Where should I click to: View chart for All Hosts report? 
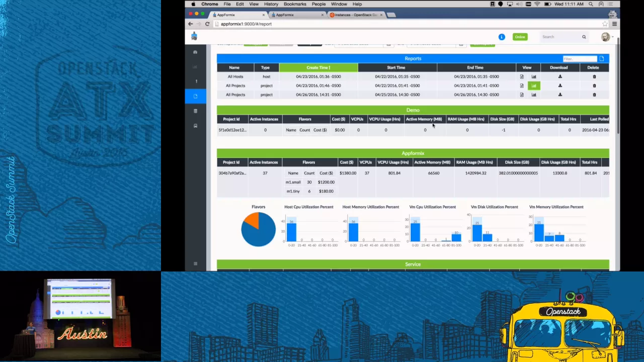534,76
